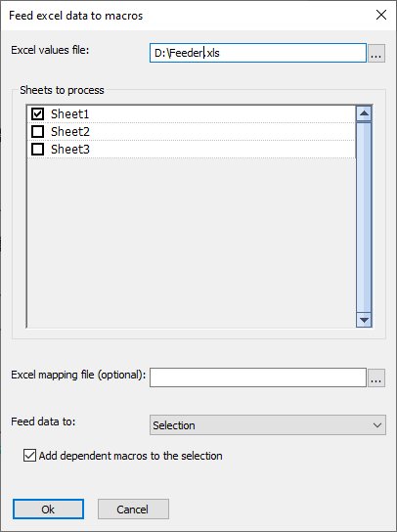Click the Cancel button

coord(133,509)
